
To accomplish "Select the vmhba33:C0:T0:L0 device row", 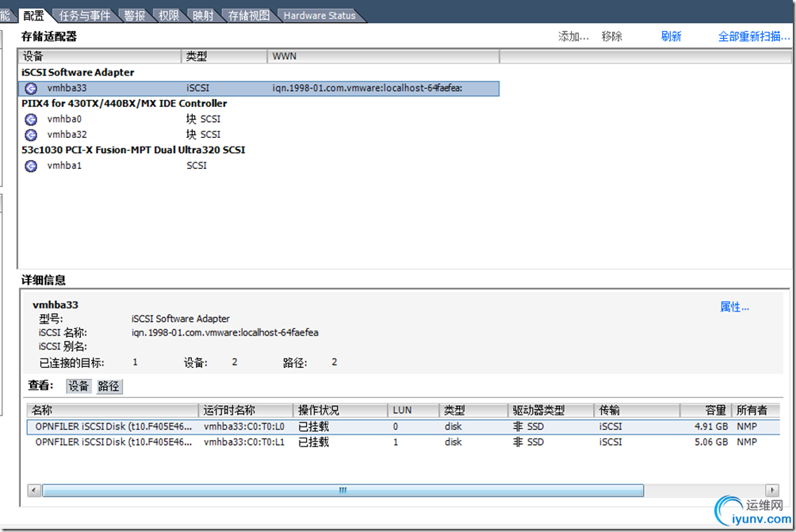I will coord(404,427).
